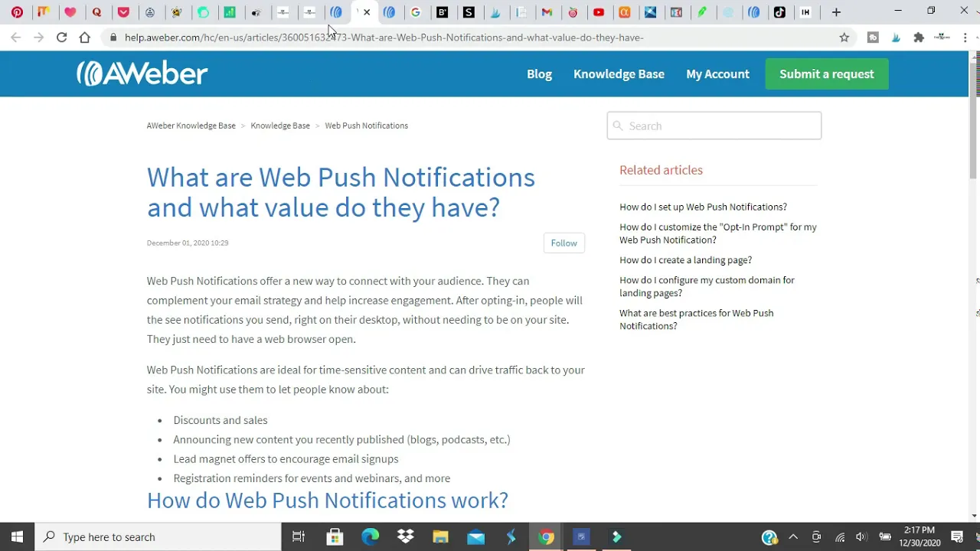
Task: Switch to the Google browser tab
Action: [x=416, y=12]
